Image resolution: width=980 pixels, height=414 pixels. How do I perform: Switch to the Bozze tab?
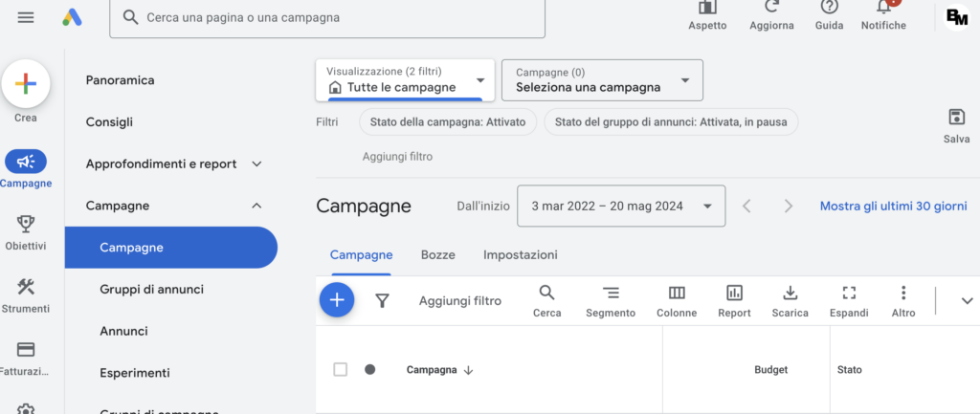pos(437,255)
